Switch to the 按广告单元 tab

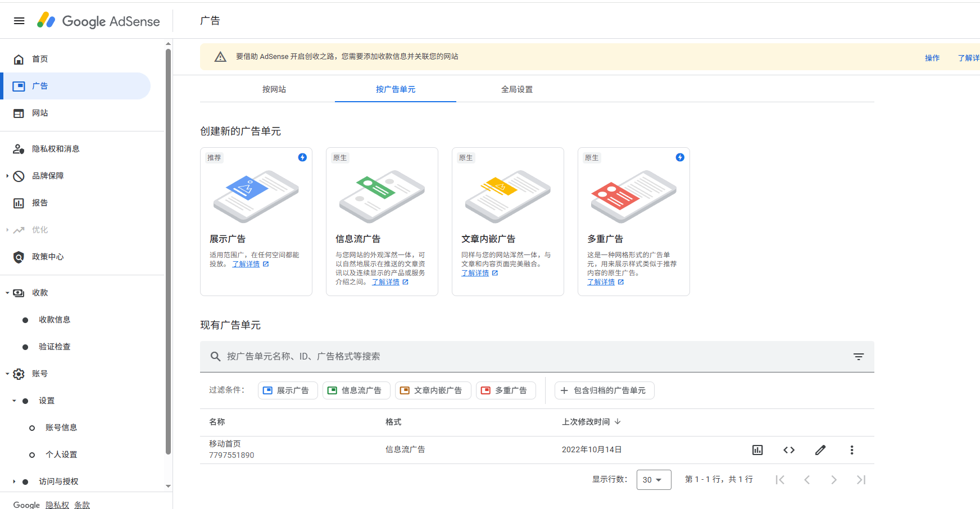coord(396,89)
